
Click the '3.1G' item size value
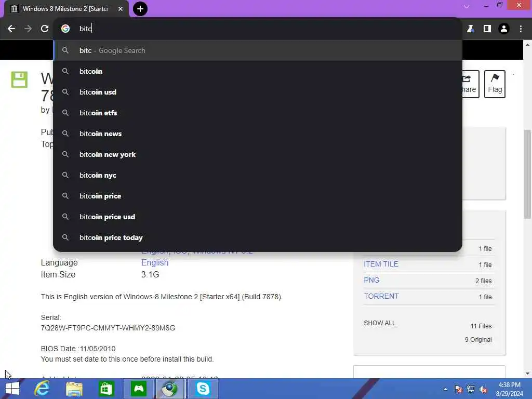150,274
